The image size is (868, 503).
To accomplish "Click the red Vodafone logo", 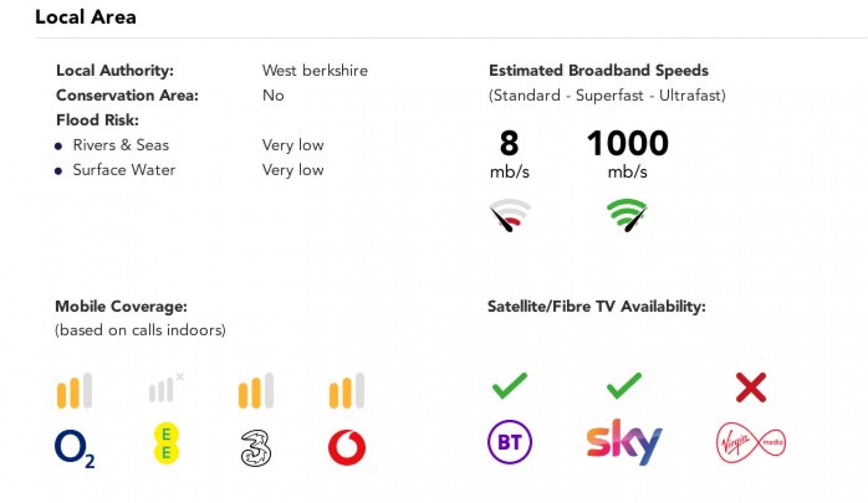I will tap(347, 447).
